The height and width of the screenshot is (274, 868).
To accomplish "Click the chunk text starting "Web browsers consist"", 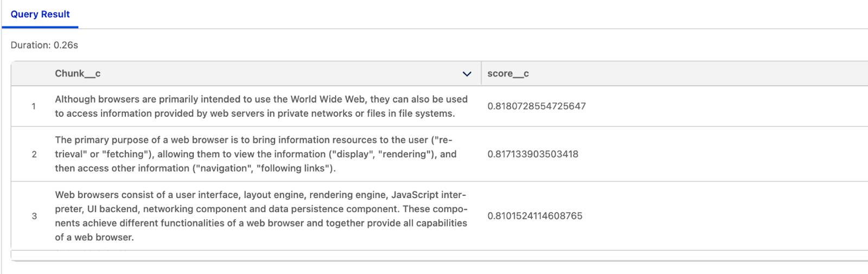I will [260, 216].
